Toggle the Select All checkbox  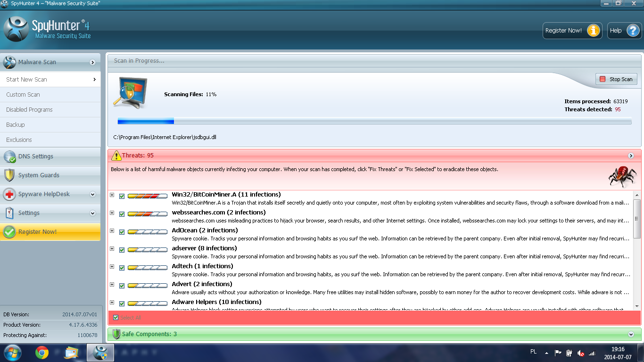[x=116, y=318]
